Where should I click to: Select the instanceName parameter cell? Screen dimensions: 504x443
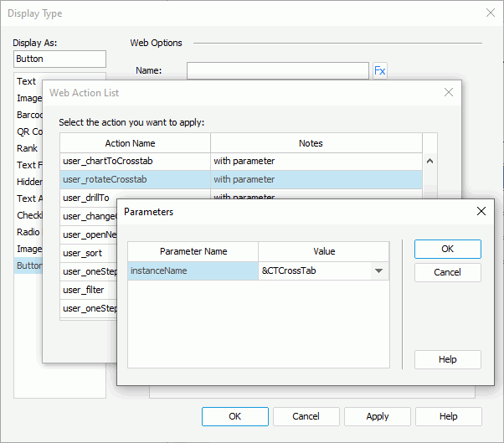193,270
